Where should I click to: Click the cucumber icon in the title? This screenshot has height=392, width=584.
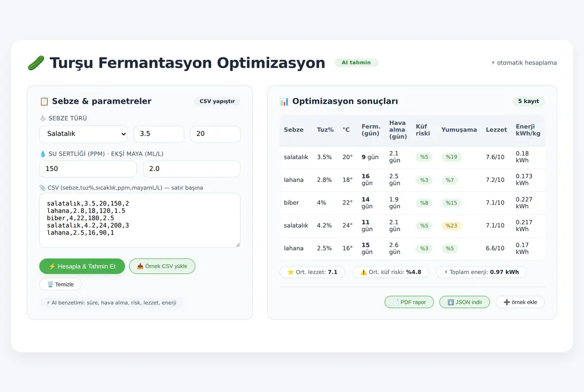(x=36, y=63)
